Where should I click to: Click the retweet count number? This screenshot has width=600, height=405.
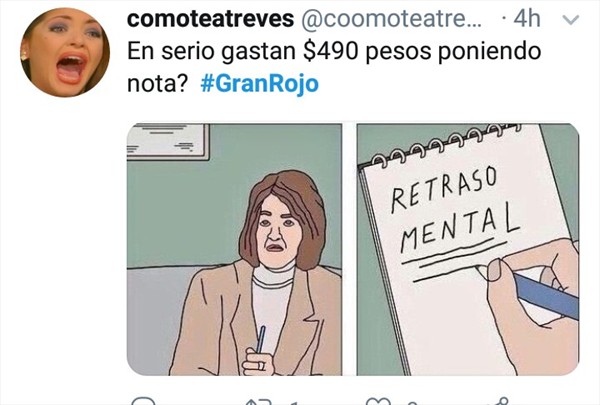point(294,403)
